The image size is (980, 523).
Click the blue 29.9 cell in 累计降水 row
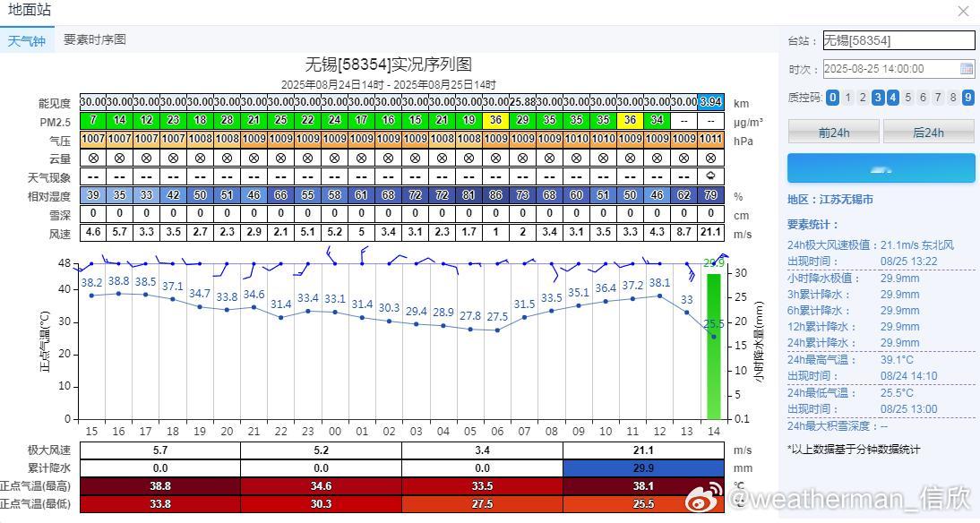tap(643, 468)
